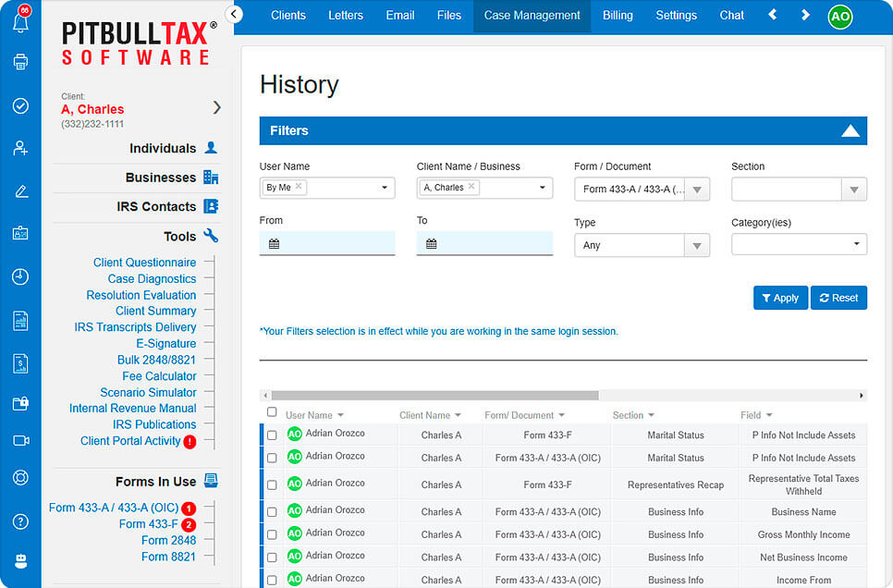The height and width of the screenshot is (588, 893).
Task: Go to previous with left arrow in top bar
Action: [x=772, y=15]
